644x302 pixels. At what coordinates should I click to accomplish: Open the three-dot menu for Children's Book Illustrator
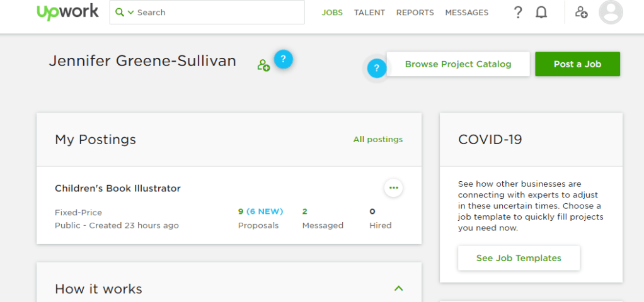394,187
